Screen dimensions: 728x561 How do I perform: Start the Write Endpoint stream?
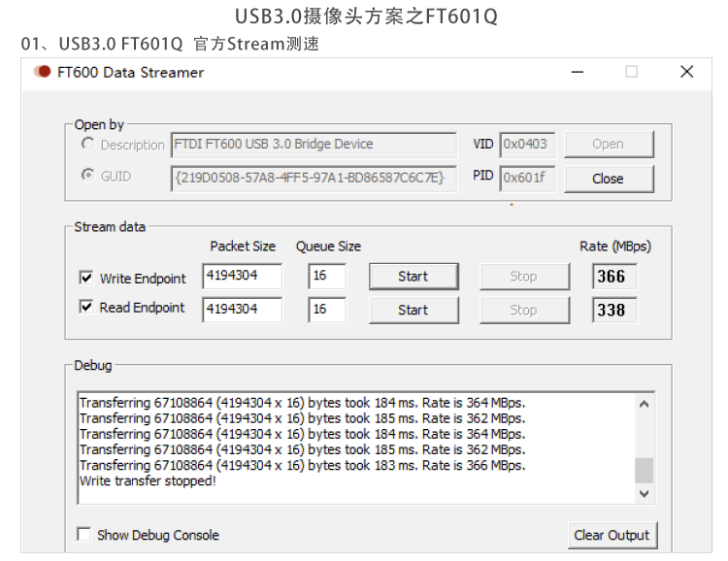(414, 277)
